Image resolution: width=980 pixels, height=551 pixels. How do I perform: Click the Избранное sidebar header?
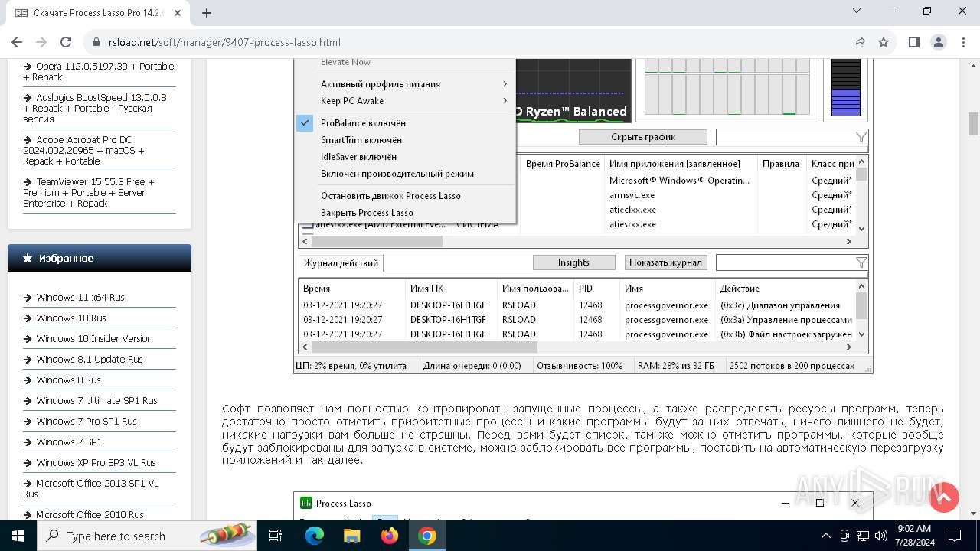tap(100, 258)
